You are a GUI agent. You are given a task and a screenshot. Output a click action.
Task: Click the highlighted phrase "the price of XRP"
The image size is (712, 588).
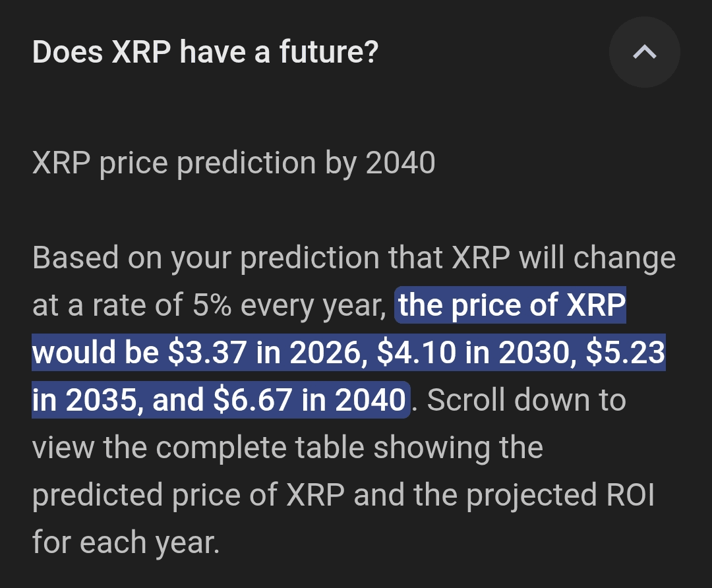(512, 305)
